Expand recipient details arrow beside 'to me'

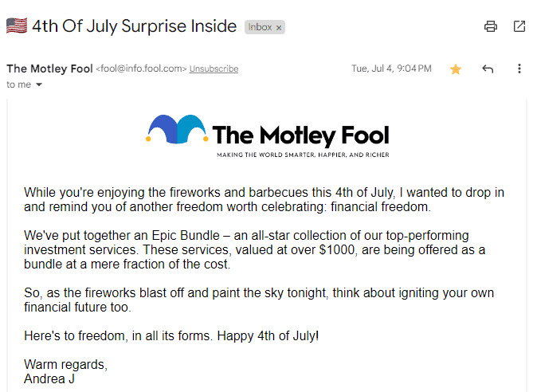coord(39,84)
